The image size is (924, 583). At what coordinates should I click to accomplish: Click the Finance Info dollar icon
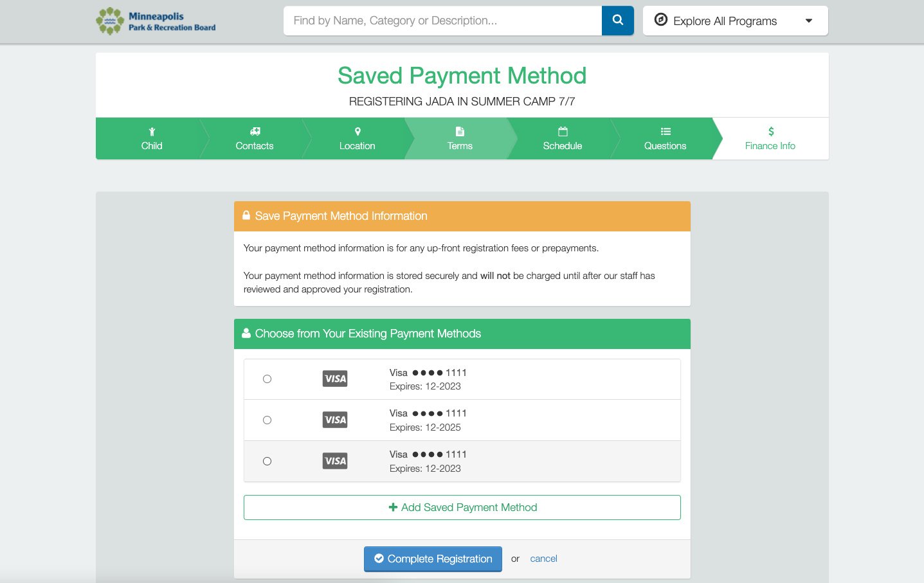[770, 132]
